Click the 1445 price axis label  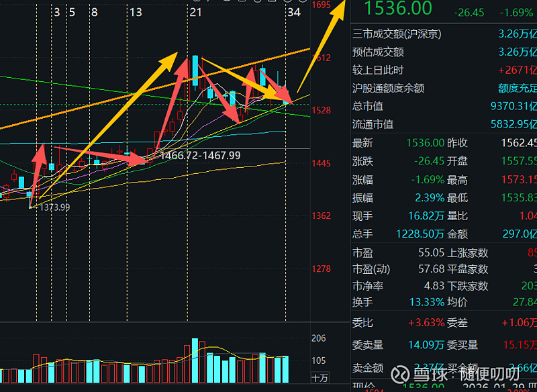pos(322,163)
